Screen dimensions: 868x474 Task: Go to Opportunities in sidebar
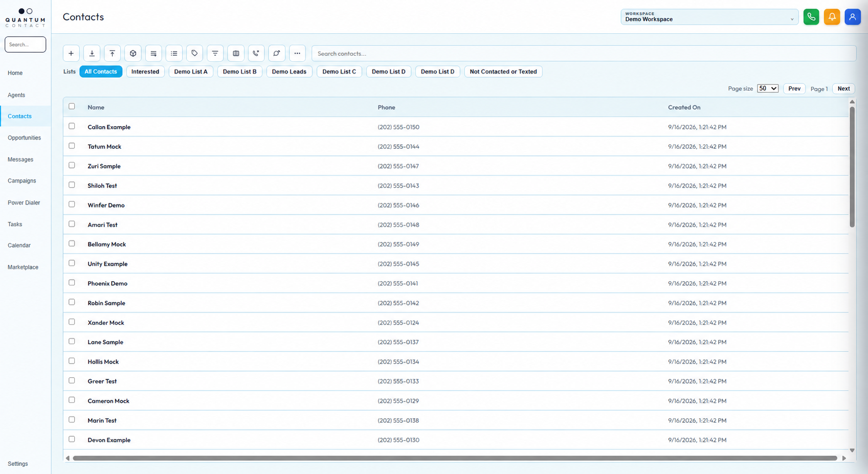[24, 138]
